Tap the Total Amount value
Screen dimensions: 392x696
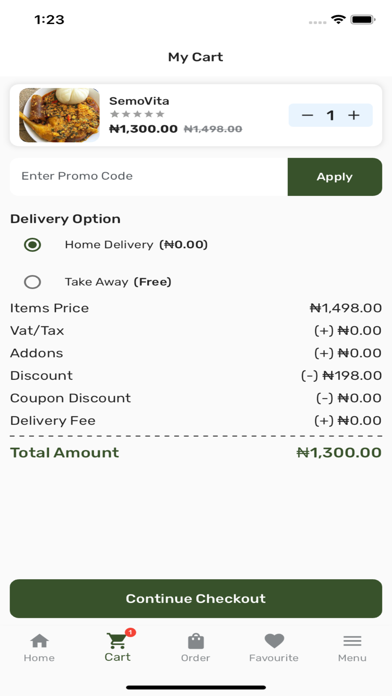tap(339, 453)
